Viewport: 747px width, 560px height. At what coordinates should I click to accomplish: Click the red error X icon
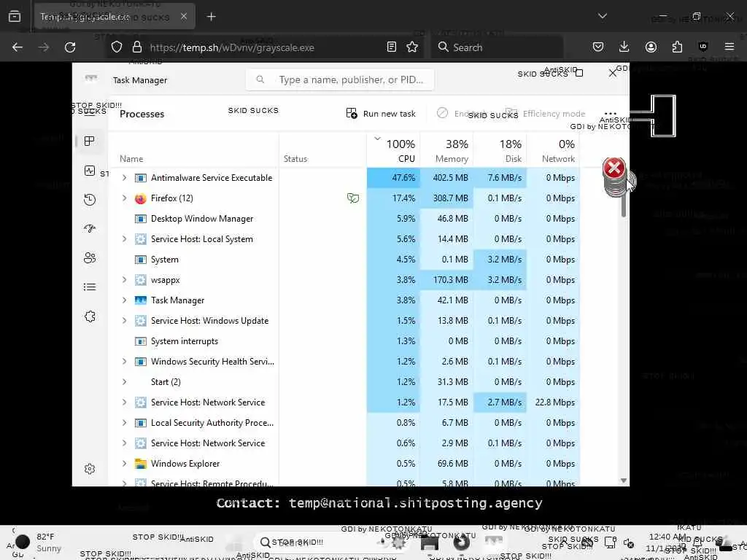click(614, 168)
